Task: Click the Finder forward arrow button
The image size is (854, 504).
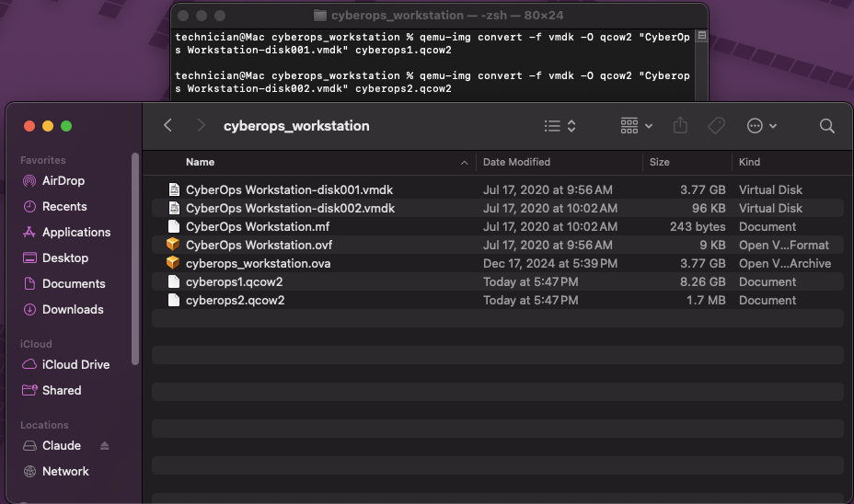Action: pyautogui.click(x=201, y=126)
